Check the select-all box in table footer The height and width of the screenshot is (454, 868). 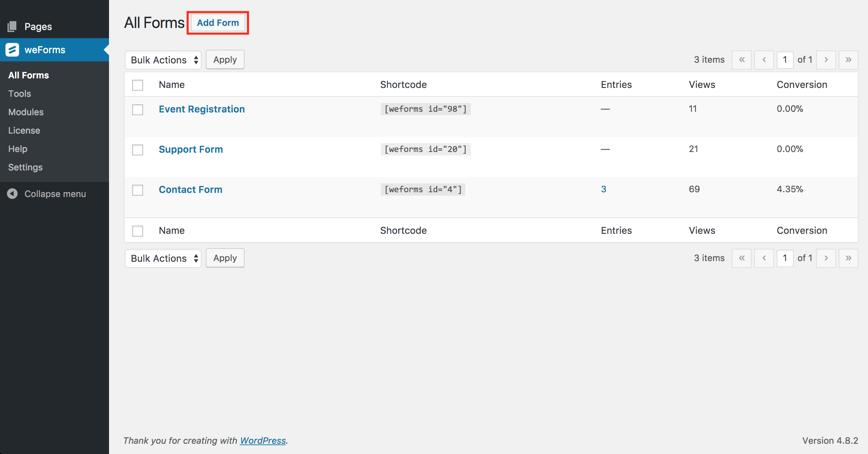coord(138,231)
